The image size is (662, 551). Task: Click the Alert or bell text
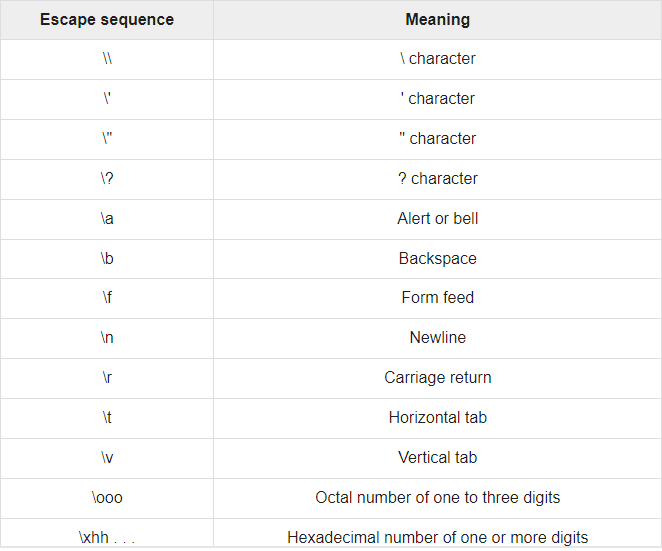(x=437, y=219)
